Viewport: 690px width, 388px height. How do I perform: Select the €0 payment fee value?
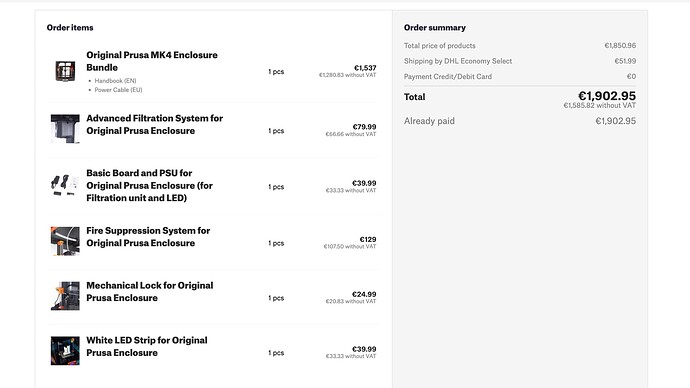tap(631, 77)
